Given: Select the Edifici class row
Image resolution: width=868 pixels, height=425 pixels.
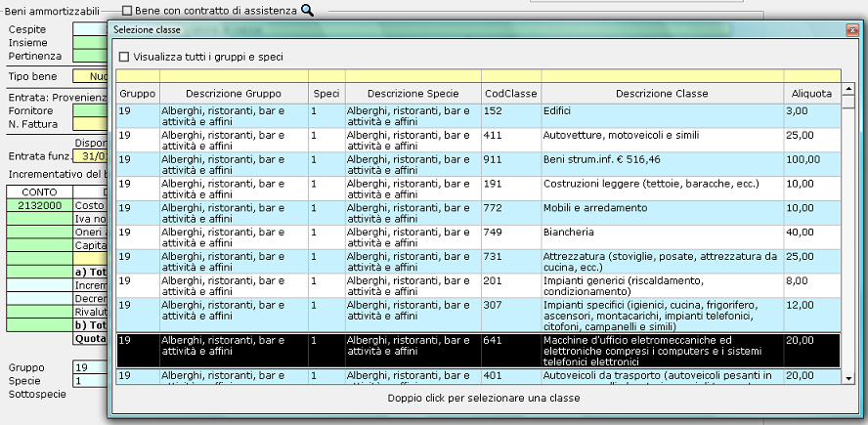Looking at the screenshot, I should click(478, 116).
